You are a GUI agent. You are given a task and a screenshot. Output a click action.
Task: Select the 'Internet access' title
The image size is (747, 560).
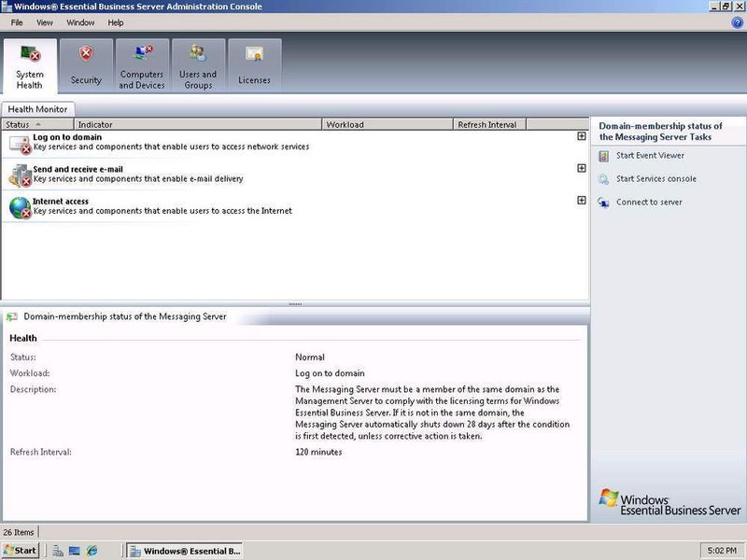tap(61, 201)
